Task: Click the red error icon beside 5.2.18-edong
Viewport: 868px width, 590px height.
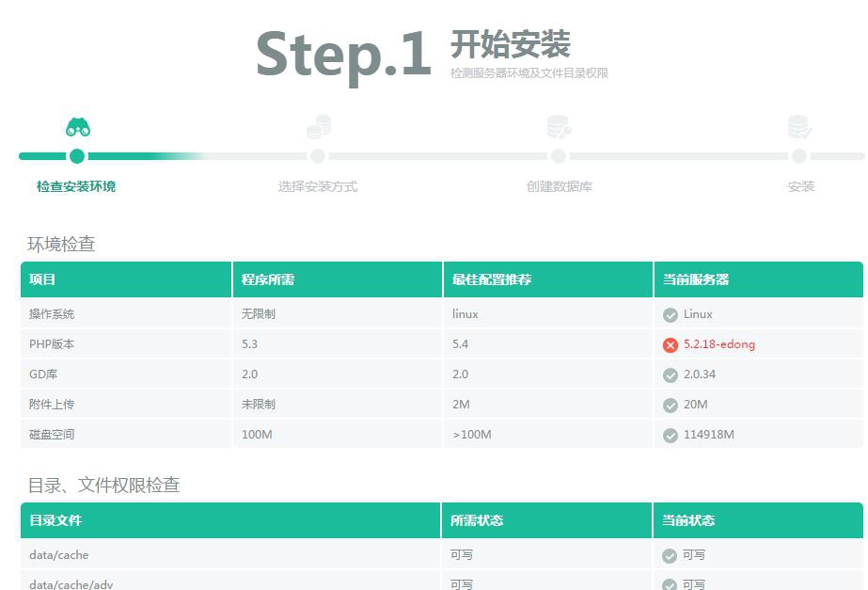Action: (671, 345)
